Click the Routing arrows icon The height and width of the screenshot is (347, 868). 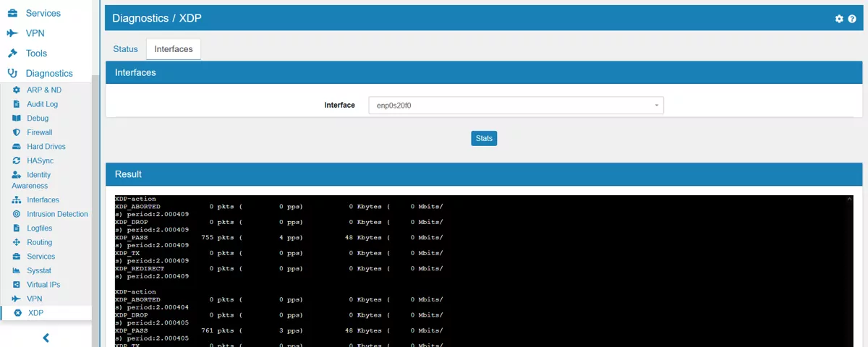coord(17,242)
